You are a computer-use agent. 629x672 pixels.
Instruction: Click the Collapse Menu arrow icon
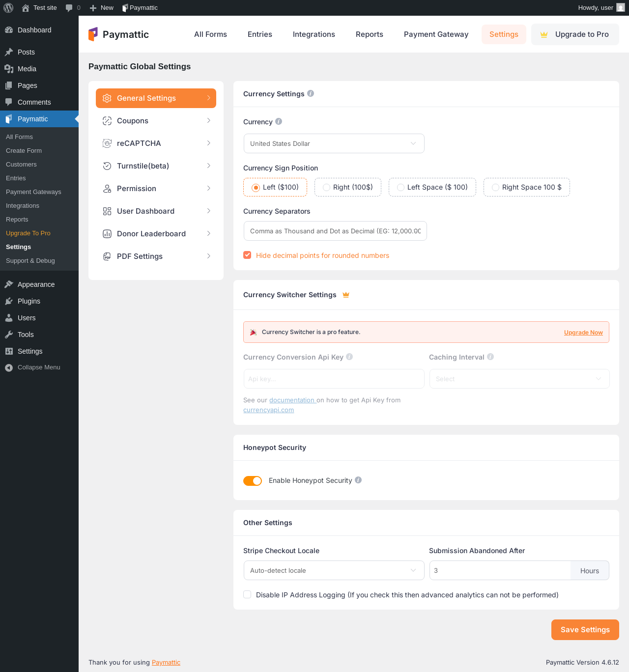pyautogui.click(x=9, y=367)
